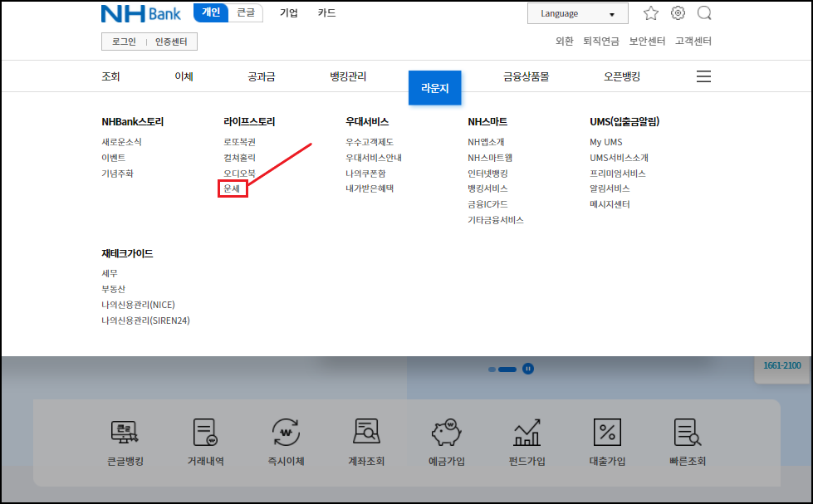
Task: Open 나의신용관리(NICE) link
Action: [138, 305]
